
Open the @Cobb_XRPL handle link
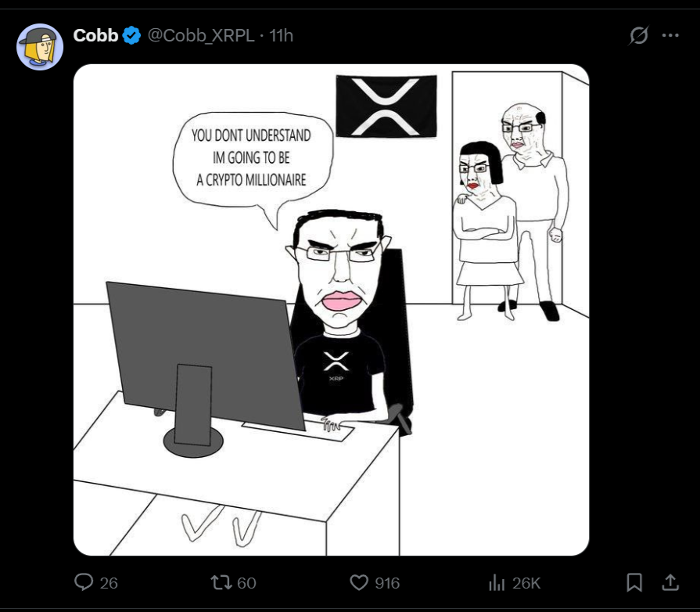click(x=201, y=35)
